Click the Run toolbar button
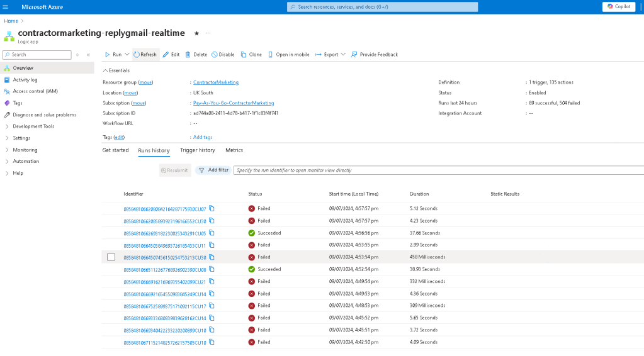The width and height of the screenshot is (644, 356). [x=113, y=55]
